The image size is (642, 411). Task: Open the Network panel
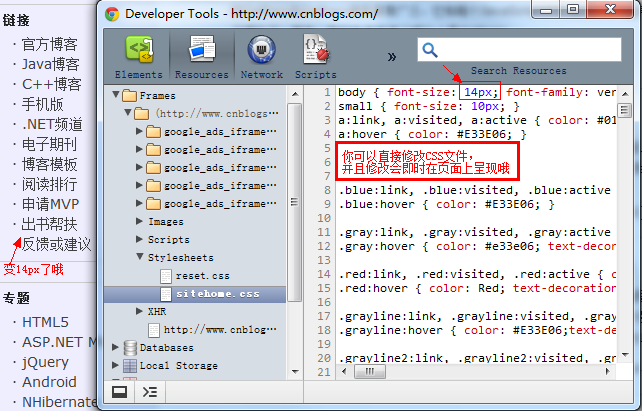[x=262, y=57]
